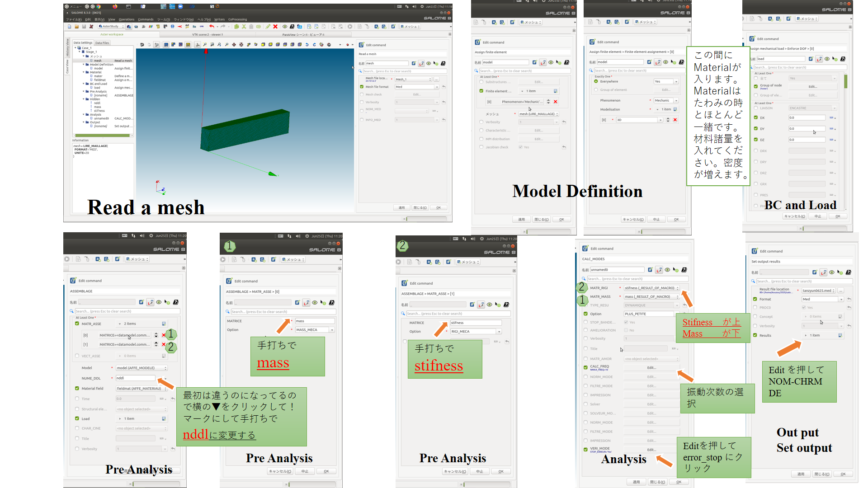Launch Firefox from the top system panel

[x=115, y=7]
